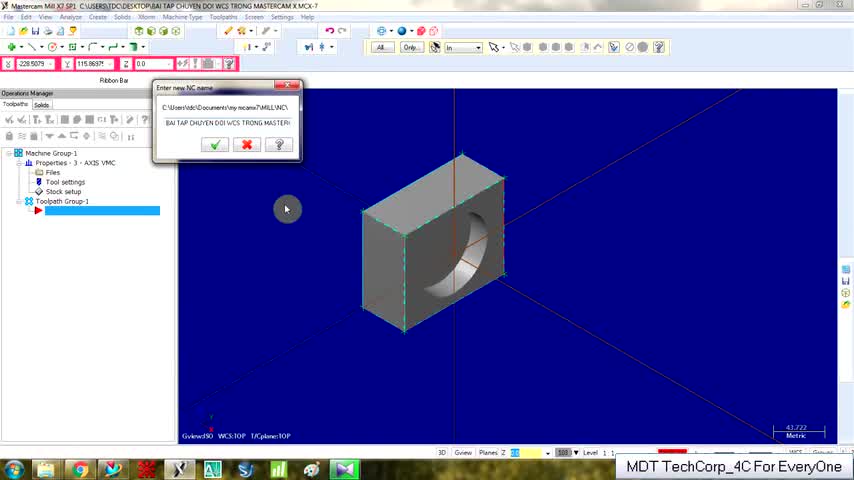Click the General selection help icon
The width and height of the screenshot is (854, 480).
(x=659, y=47)
